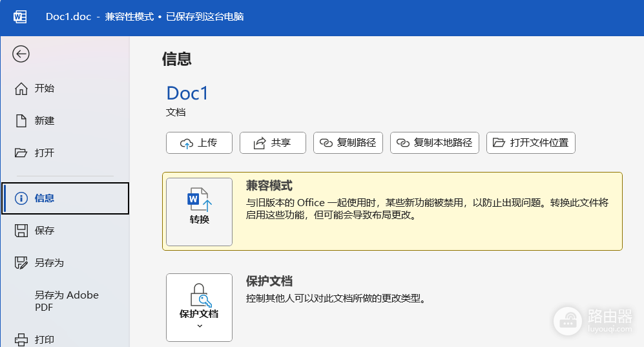Viewport: 644px width, 347px height.
Task: Select the 信息 tab in sidebar
Action: pyautogui.click(x=66, y=198)
